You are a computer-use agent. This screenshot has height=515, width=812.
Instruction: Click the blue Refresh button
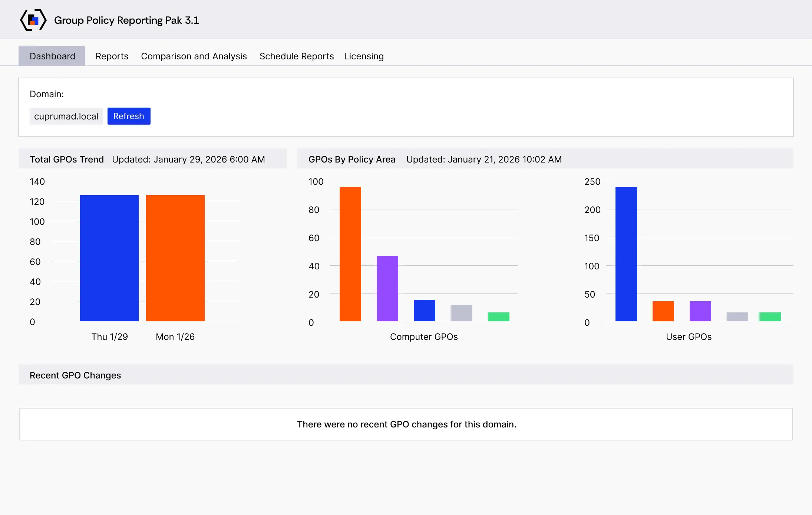coord(129,116)
